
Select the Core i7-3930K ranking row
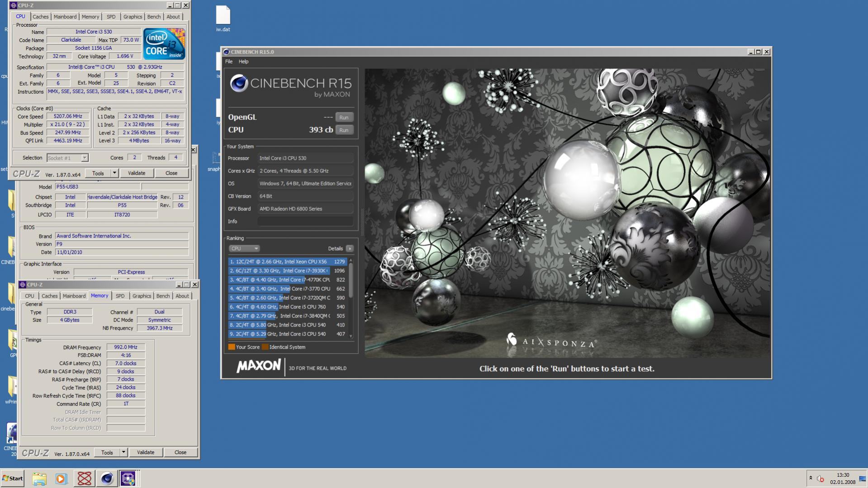tap(288, 270)
